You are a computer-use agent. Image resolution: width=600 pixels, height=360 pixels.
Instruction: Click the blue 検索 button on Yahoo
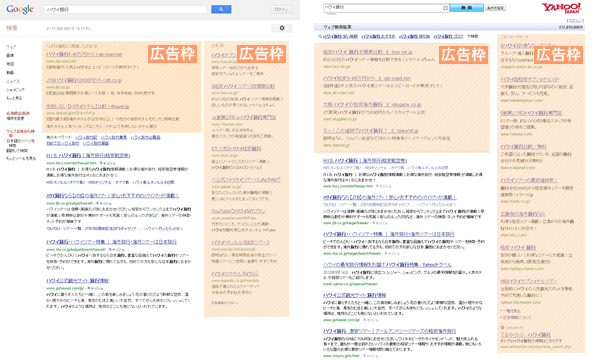(466, 8)
